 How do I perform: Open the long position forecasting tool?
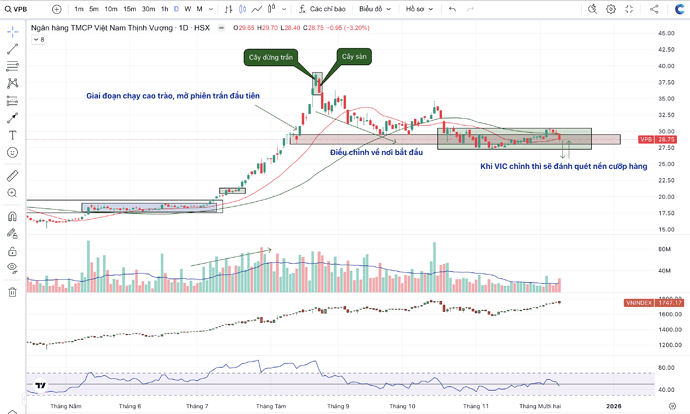click(x=12, y=101)
